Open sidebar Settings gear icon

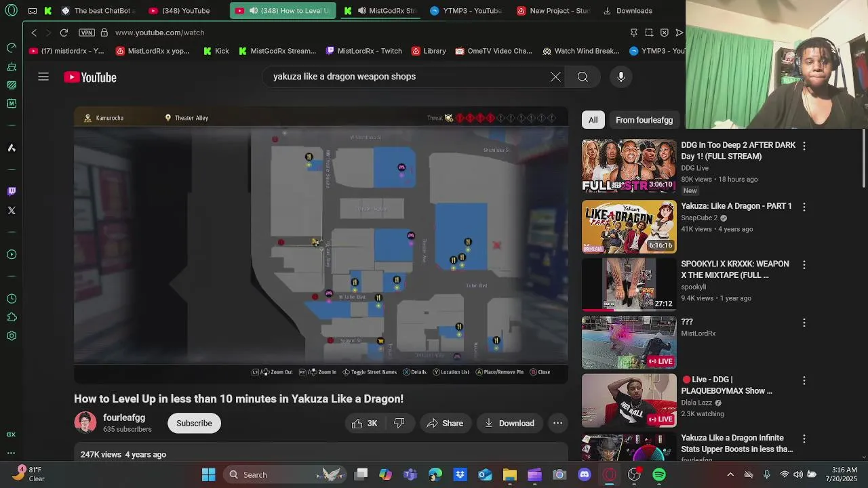click(12, 335)
